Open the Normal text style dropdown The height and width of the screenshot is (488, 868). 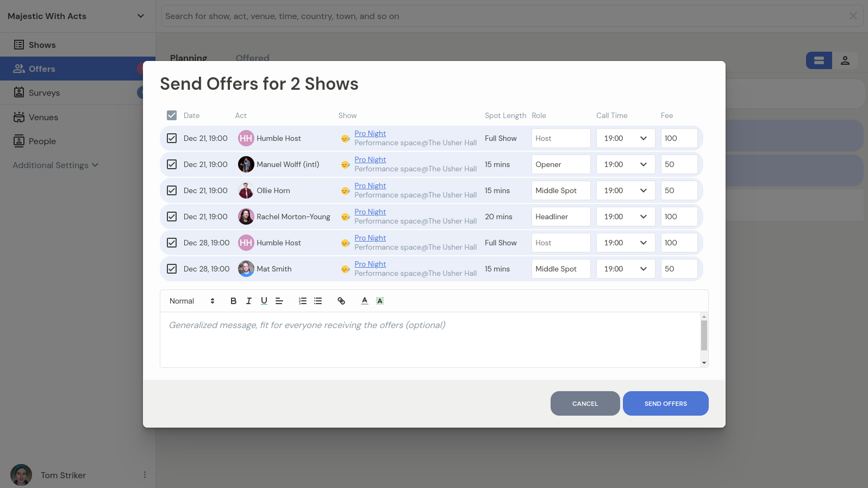pos(192,301)
